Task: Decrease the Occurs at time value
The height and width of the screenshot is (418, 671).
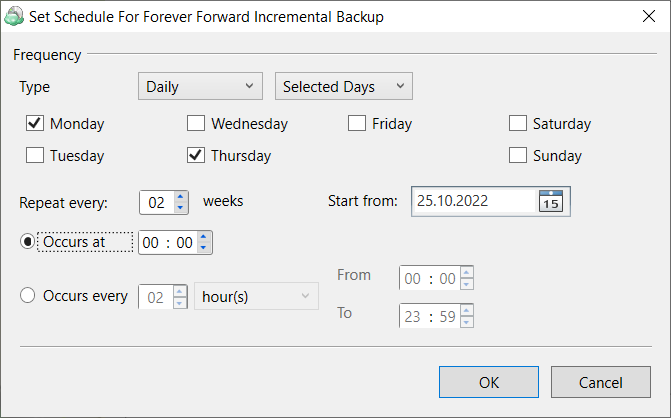Action: [x=204, y=248]
